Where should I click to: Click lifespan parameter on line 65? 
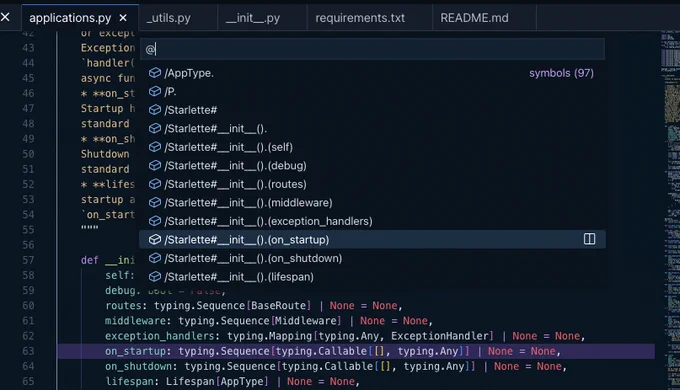click(x=129, y=381)
